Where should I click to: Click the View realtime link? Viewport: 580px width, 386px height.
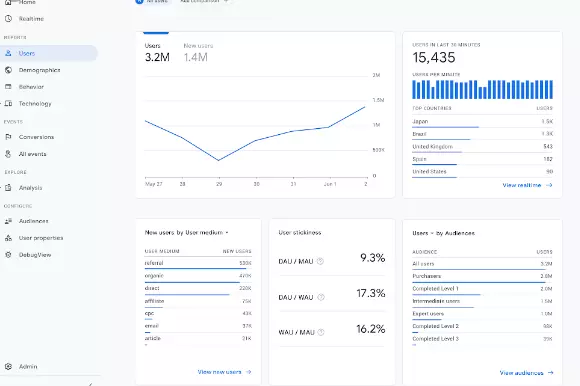click(x=522, y=185)
